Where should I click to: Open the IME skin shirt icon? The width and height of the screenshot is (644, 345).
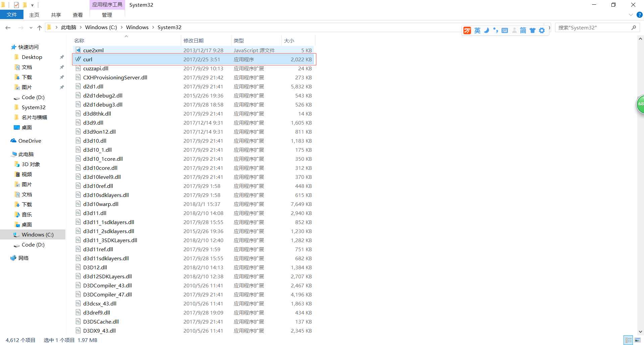[x=532, y=31]
